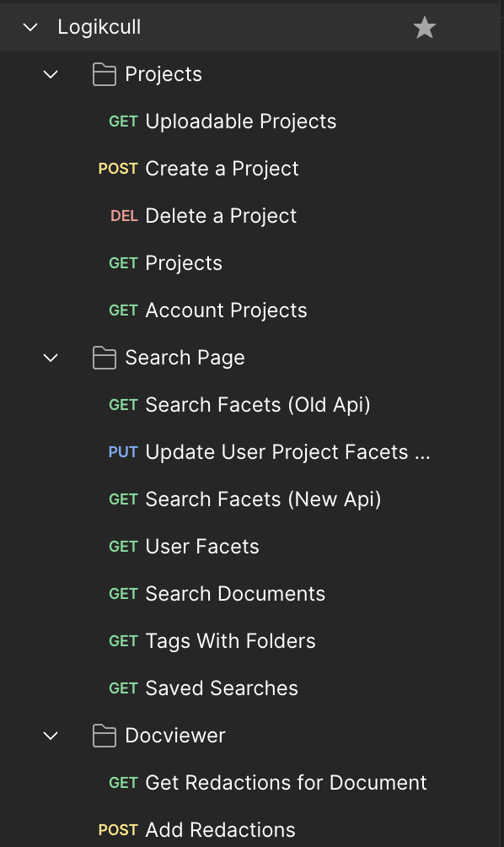Collapse the Search Page folder chevron
The height and width of the screenshot is (847, 504).
pos(51,358)
